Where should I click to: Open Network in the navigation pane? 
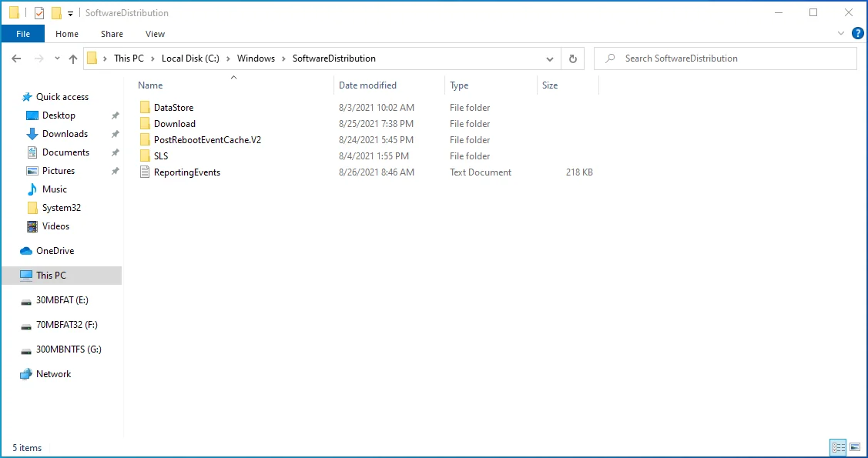coord(53,374)
